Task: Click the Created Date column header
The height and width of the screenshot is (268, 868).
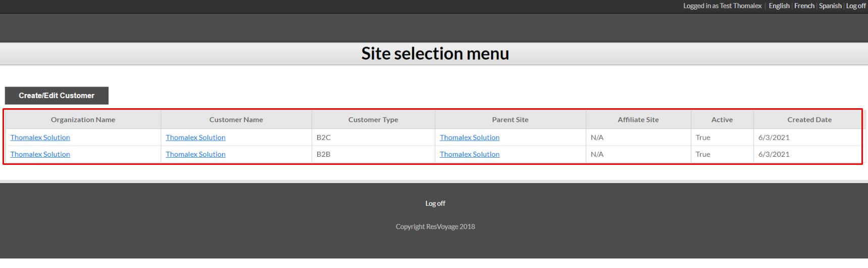Action: [809, 120]
